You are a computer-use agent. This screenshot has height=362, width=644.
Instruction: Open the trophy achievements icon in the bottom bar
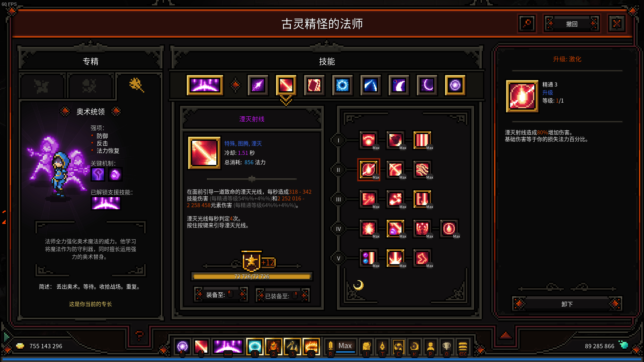coord(446,347)
